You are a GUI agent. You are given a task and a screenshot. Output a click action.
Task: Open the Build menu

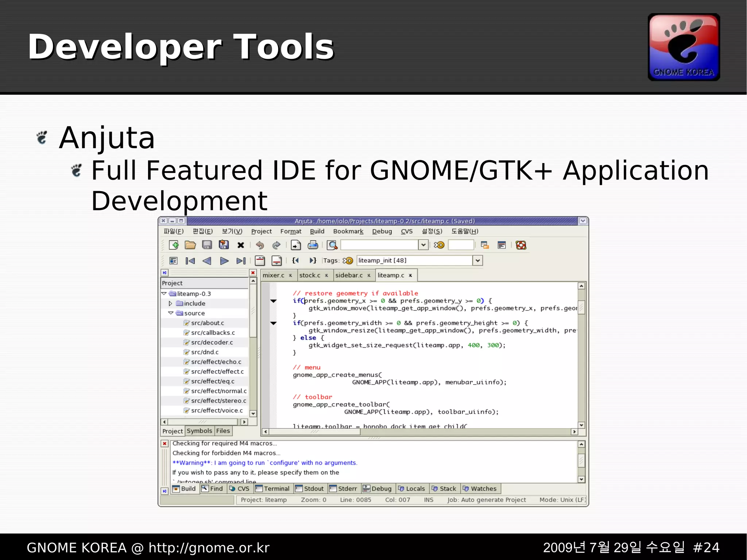point(317,231)
